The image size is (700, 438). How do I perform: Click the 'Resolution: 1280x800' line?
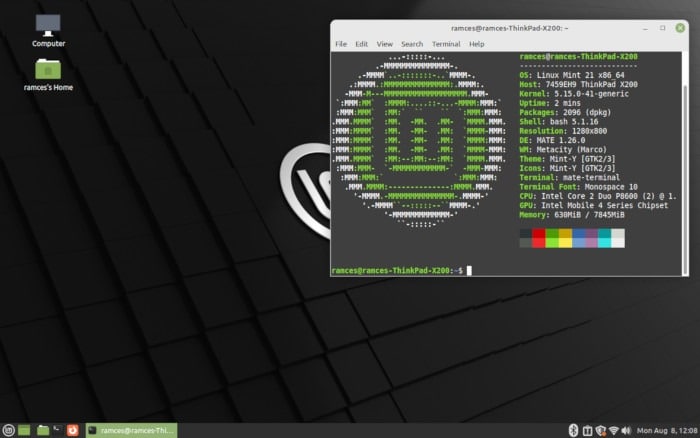click(563, 131)
